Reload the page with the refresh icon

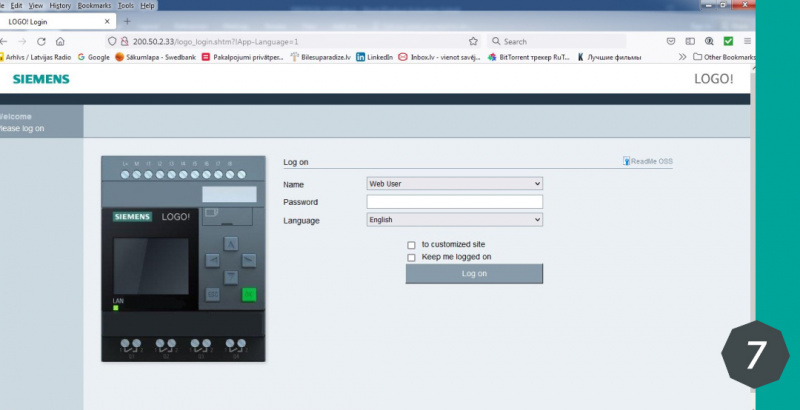41,41
